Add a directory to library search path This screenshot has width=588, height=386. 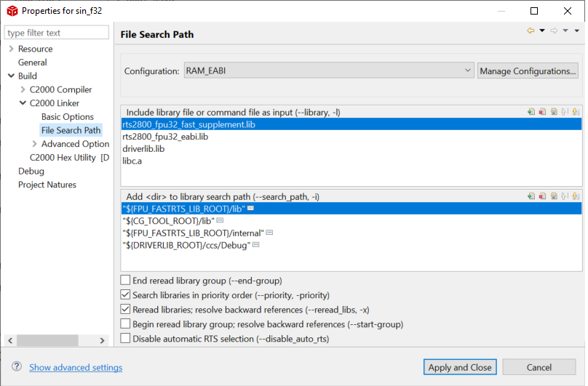[x=532, y=196]
